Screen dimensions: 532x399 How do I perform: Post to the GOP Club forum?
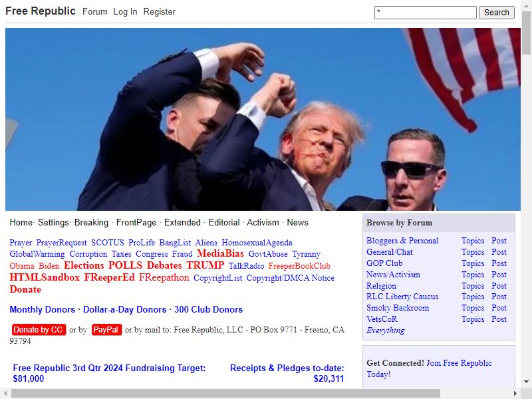tap(499, 263)
